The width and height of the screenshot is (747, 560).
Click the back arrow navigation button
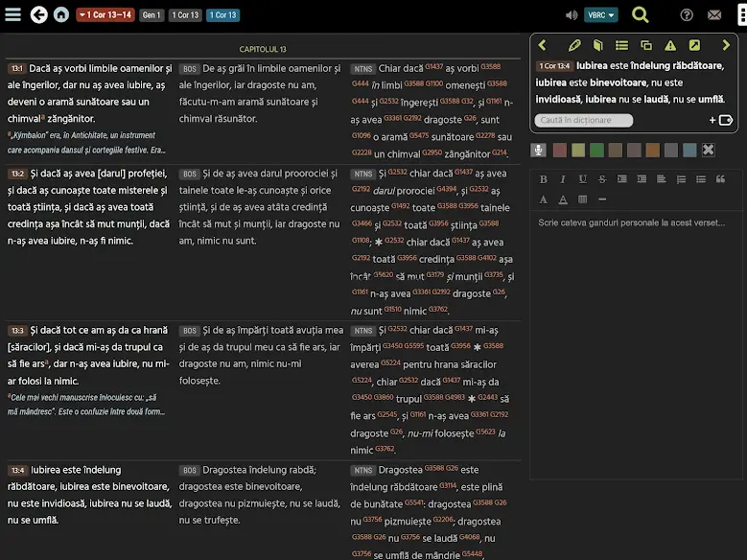(x=38, y=14)
